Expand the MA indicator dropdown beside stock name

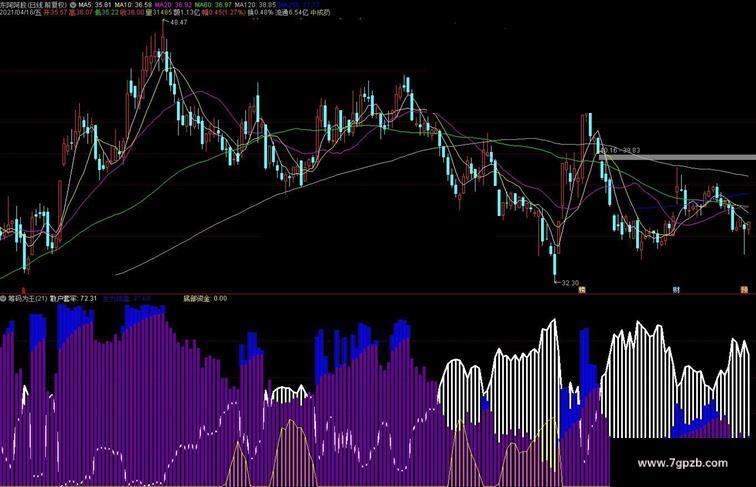click(73, 5)
